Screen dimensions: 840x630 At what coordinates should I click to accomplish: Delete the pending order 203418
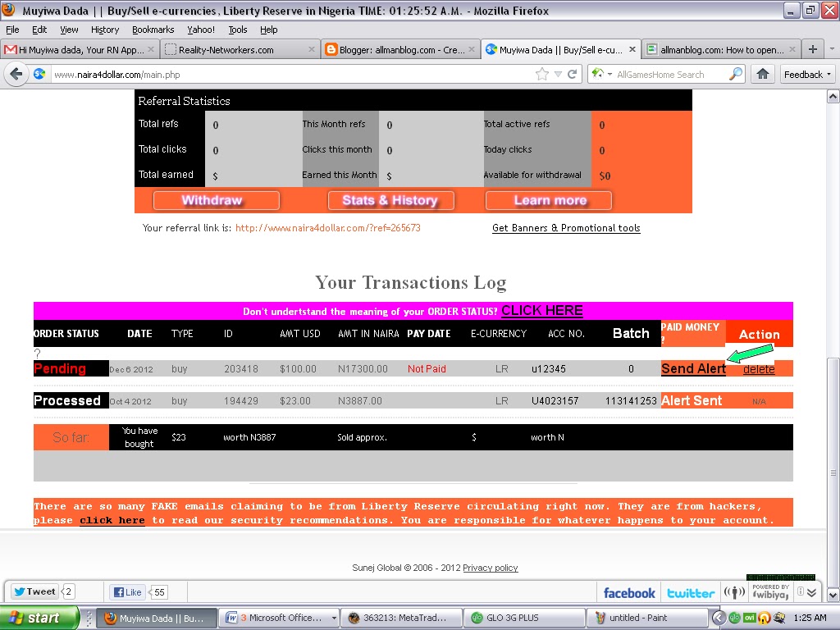click(x=759, y=368)
